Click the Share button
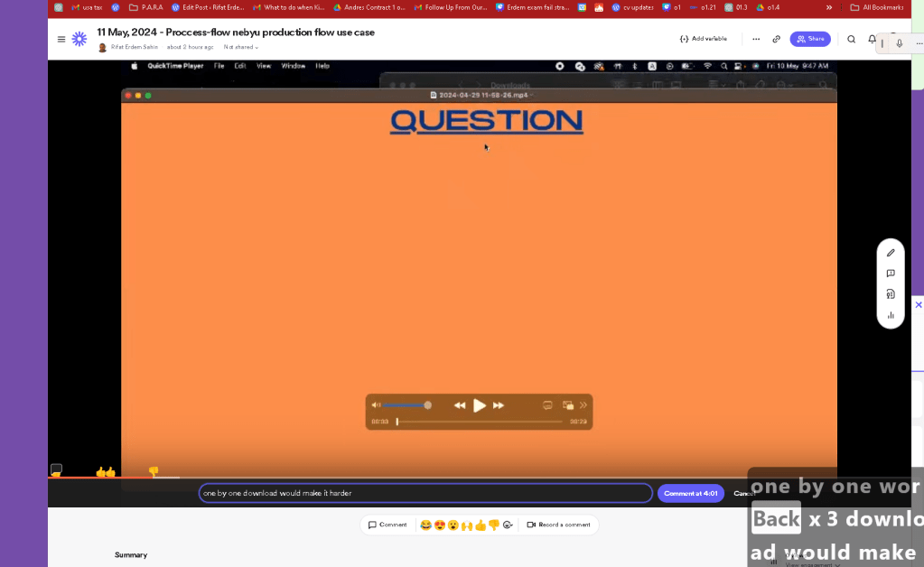 (810, 39)
